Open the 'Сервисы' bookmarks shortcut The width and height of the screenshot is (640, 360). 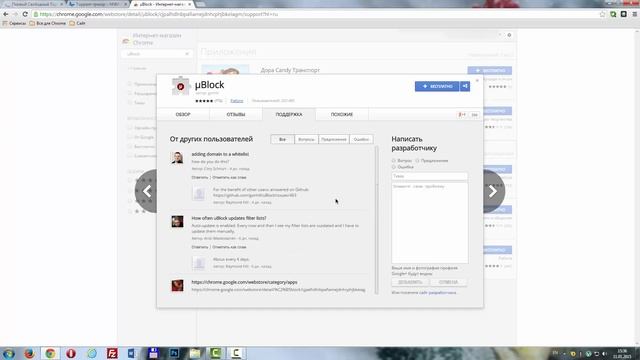(14, 24)
